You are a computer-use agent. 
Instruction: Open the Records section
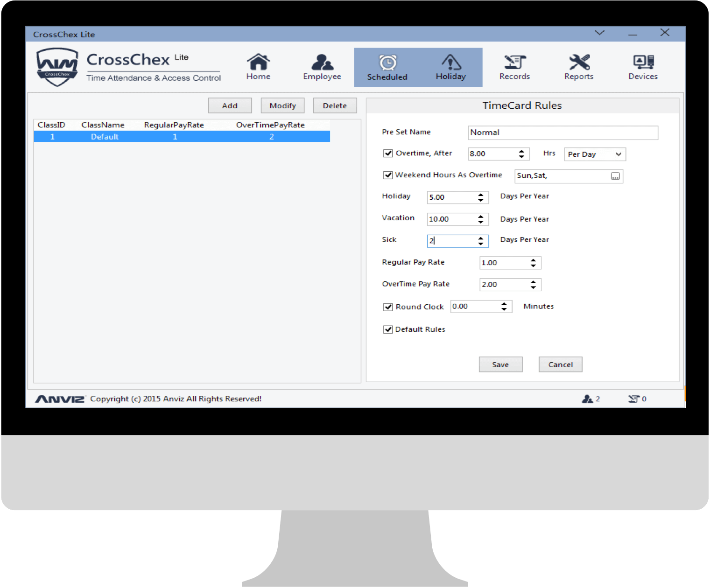pyautogui.click(x=514, y=67)
